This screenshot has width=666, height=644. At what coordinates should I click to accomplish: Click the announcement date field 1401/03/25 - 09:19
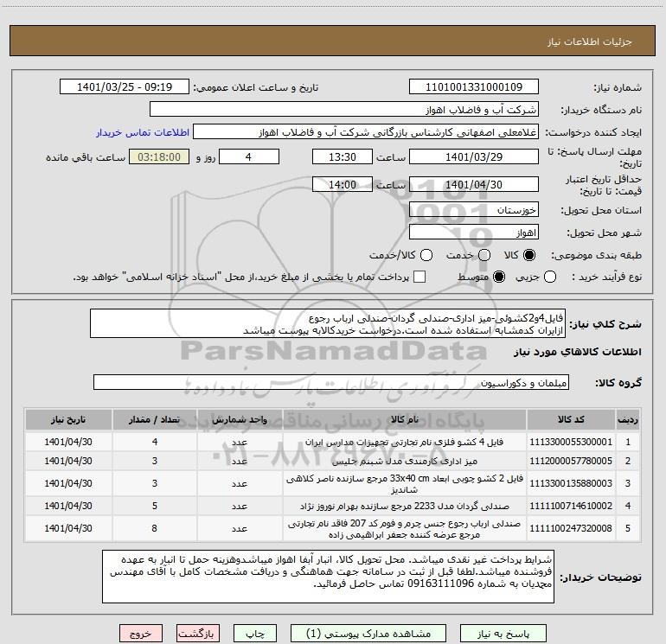(125, 87)
